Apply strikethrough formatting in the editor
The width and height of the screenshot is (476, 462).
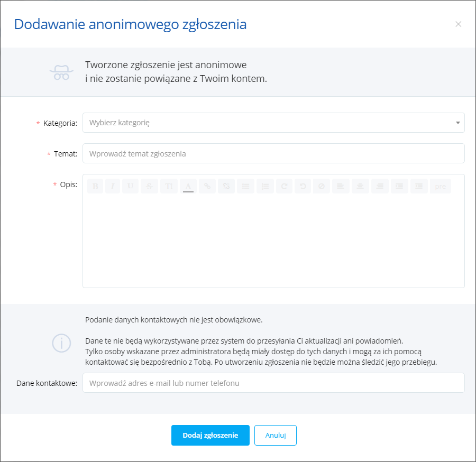click(x=149, y=186)
